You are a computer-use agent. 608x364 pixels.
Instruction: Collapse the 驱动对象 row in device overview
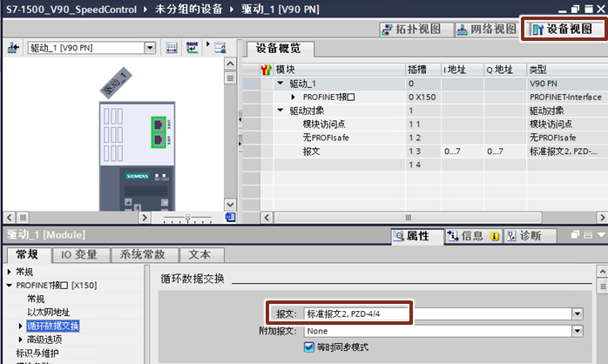[280, 110]
